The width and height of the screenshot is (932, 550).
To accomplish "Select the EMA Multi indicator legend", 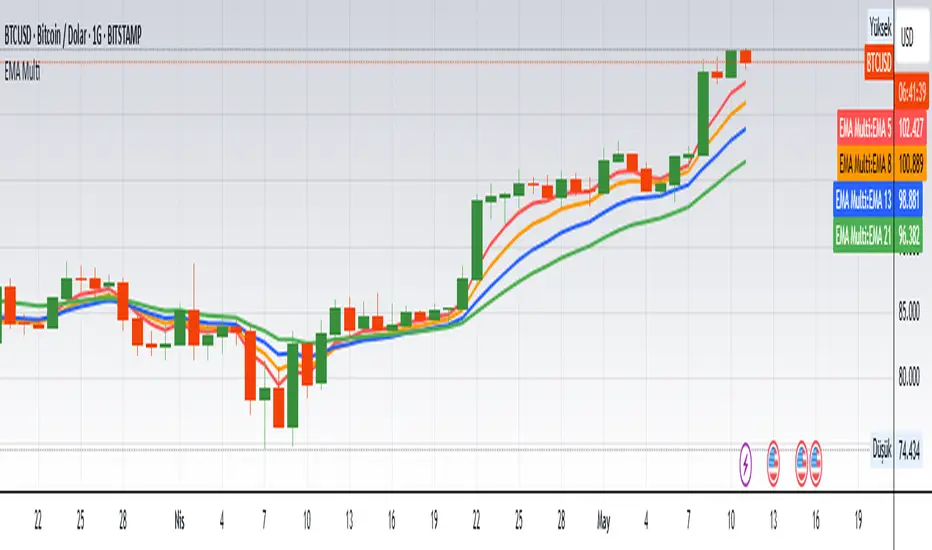I will (x=22, y=73).
